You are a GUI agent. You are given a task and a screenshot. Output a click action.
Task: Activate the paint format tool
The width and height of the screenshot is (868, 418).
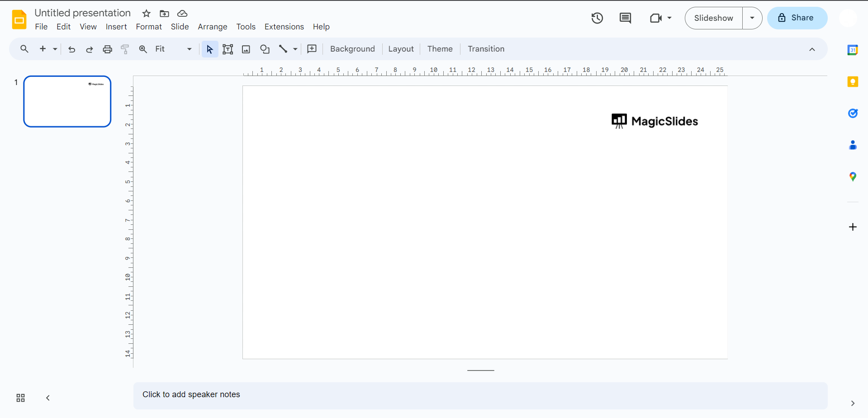[x=125, y=49]
